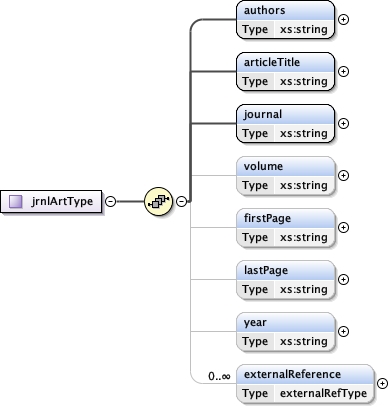This screenshot has height=408, width=390.
Task: Collapse the sequence compositor children
Action: [x=181, y=201]
